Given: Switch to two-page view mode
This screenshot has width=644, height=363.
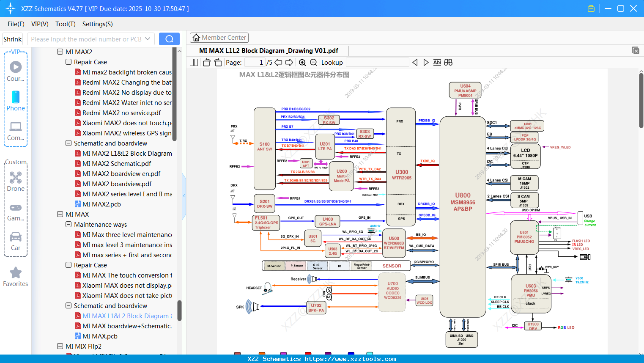Looking at the screenshot, I should point(194,62).
